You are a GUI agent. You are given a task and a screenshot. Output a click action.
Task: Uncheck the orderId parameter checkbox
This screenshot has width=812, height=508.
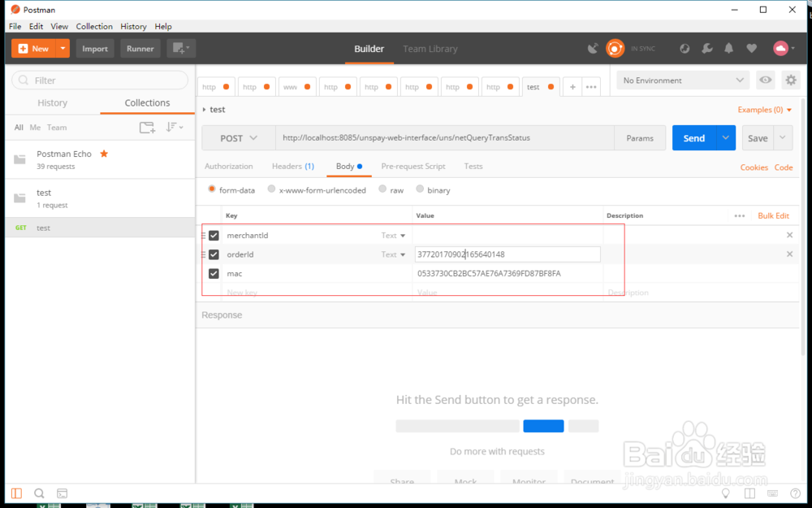pos(214,254)
